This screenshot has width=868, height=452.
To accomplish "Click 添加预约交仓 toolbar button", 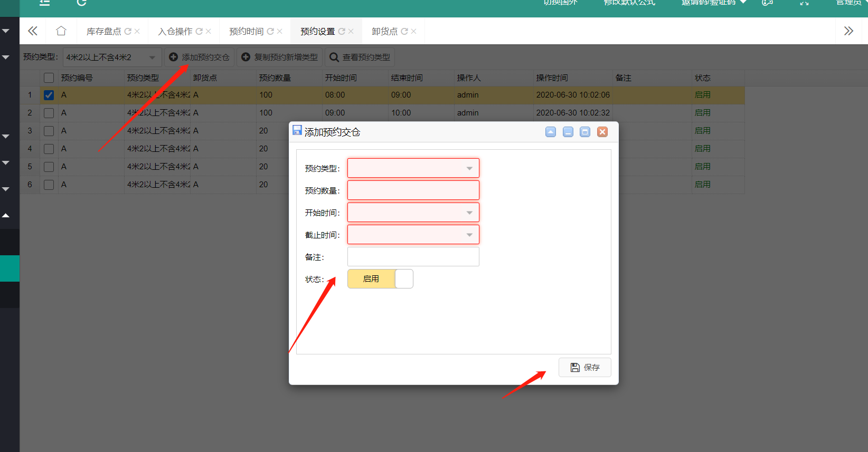I will pos(199,57).
